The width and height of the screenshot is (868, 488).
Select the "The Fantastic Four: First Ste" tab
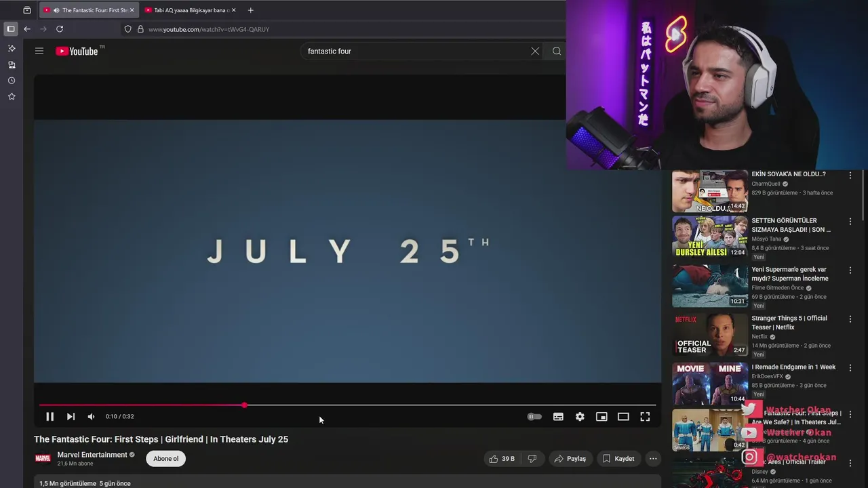[x=89, y=10]
